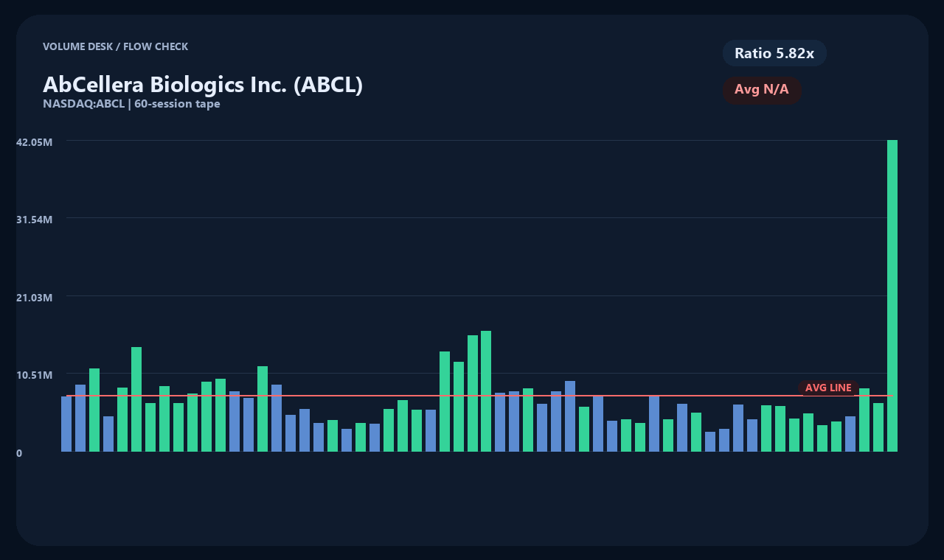Image resolution: width=944 pixels, height=560 pixels.
Task: Click the red average volume line
Action: tap(479, 396)
